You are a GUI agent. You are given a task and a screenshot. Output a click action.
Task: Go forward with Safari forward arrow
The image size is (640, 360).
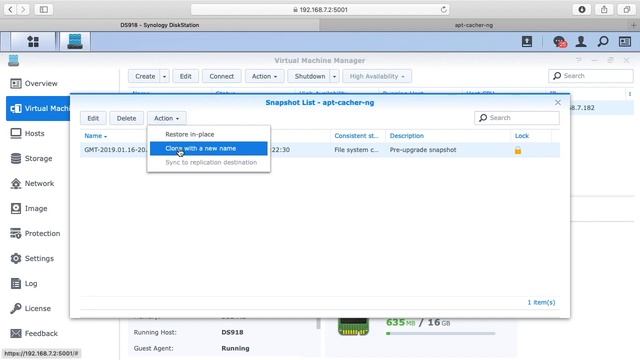tap(23, 9)
